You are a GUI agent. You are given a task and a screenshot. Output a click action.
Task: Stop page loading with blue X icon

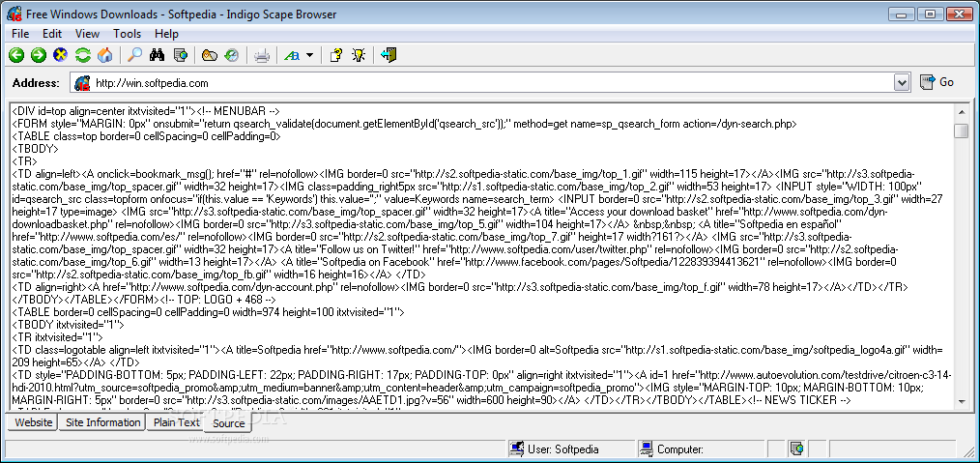click(61, 56)
